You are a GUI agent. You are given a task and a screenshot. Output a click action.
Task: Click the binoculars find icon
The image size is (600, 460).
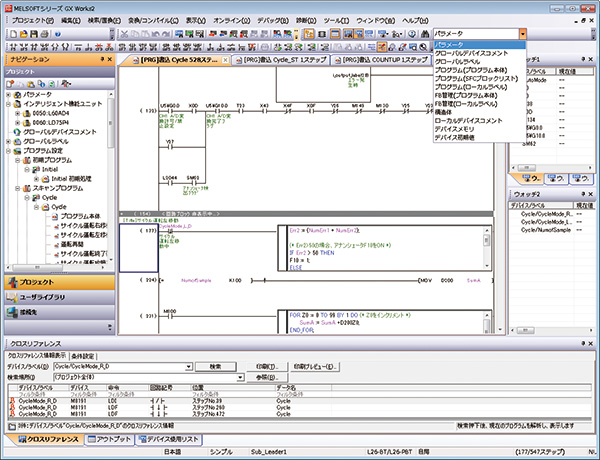click(425, 34)
